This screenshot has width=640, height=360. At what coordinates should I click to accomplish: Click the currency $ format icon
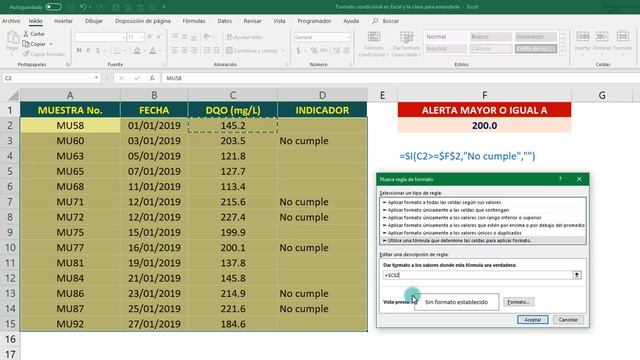click(x=298, y=51)
